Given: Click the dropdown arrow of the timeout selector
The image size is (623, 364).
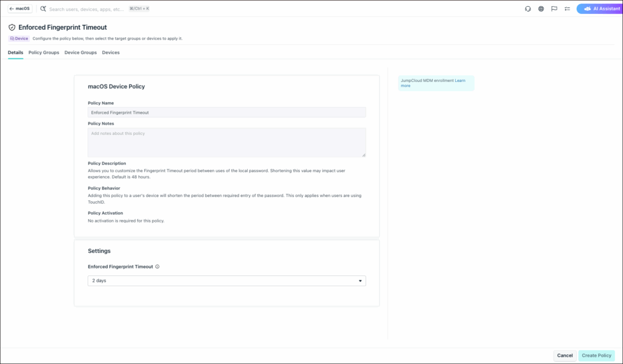Looking at the screenshot, I should [x=360, y=281].
